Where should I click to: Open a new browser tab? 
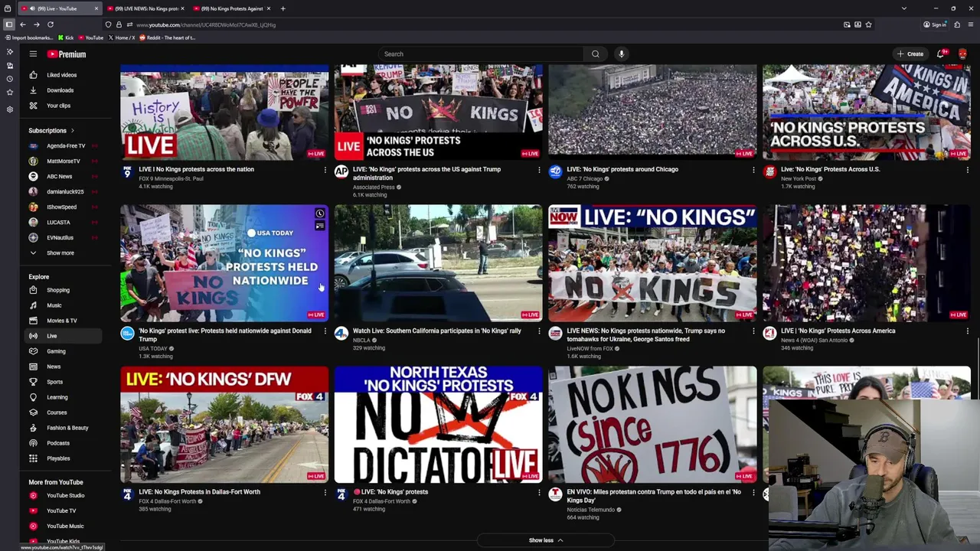point(283,8)
